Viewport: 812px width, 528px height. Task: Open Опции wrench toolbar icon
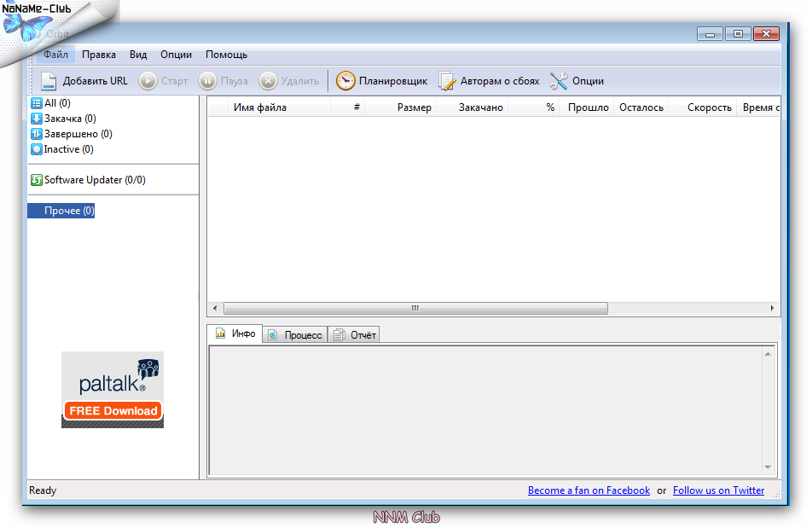(x=559, y=81)
